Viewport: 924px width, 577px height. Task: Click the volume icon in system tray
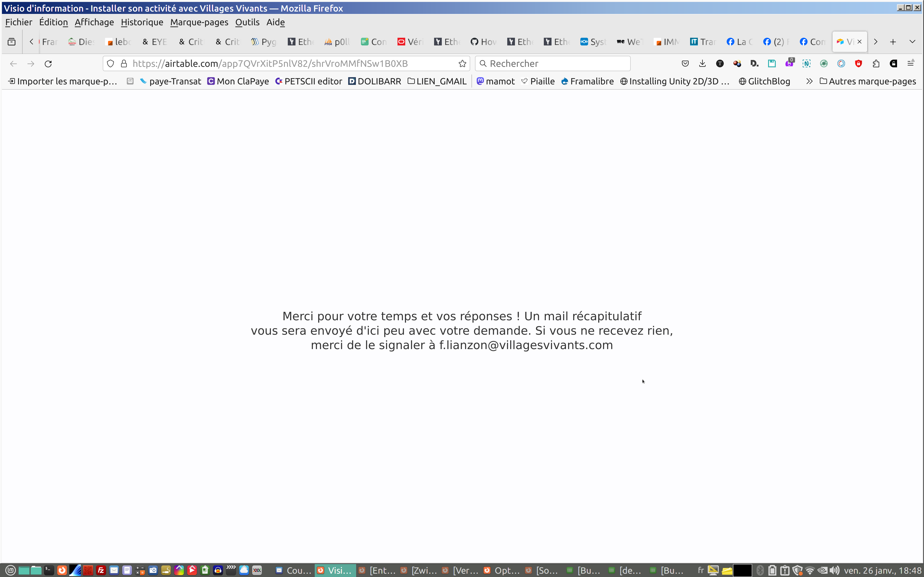(835, 571)
